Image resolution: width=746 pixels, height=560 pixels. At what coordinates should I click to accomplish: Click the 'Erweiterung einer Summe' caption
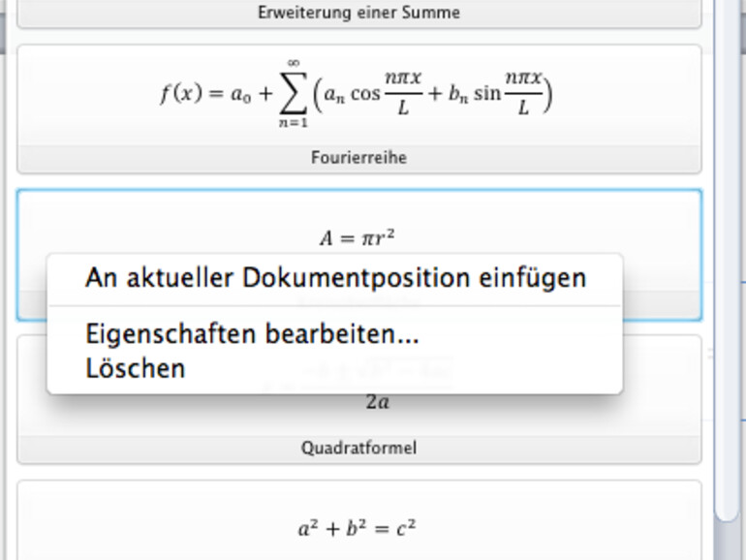(358, 14)
